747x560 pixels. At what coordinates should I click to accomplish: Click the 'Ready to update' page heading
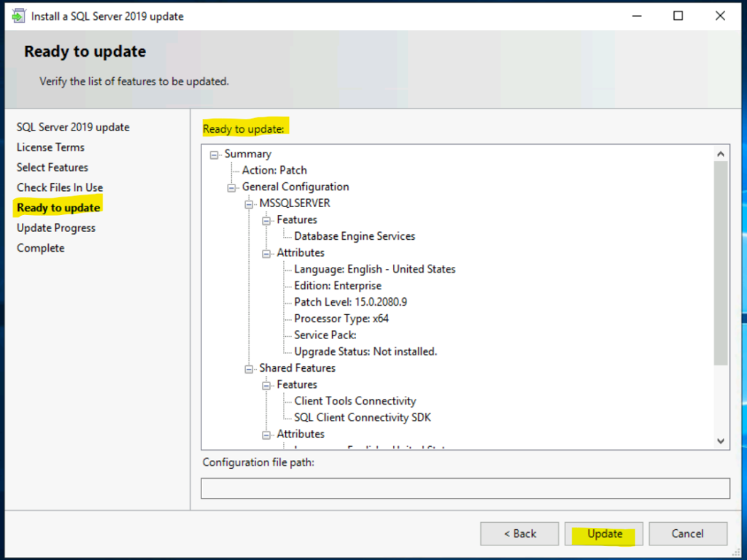click(x=85, y=52)
